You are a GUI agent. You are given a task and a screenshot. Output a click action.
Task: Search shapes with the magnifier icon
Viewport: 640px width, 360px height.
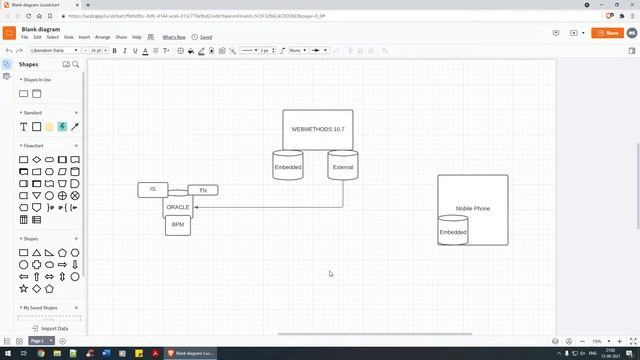coord(76,64)
